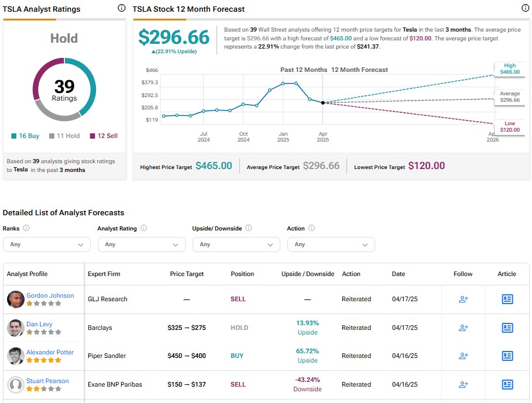Follow analyst Alexander Potter
Viewport: 532px width, 403px height.
(x=463, y=356)
